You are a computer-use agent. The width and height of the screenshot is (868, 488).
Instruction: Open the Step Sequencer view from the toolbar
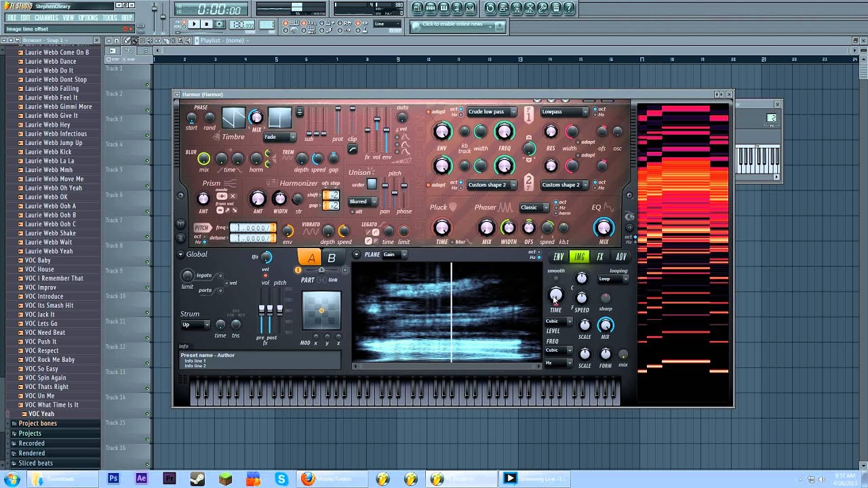click(x=430, y=9)
